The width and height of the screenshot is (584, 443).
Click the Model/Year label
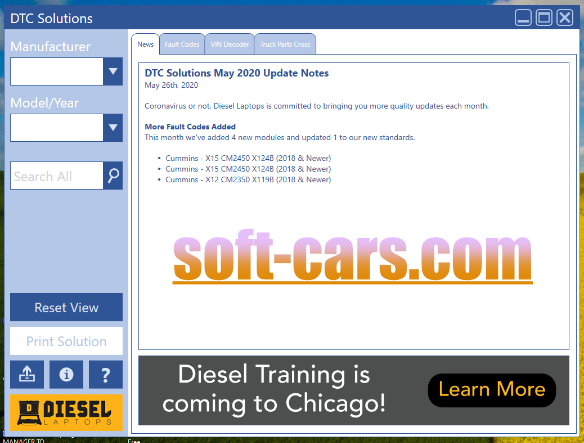(45, 103)
